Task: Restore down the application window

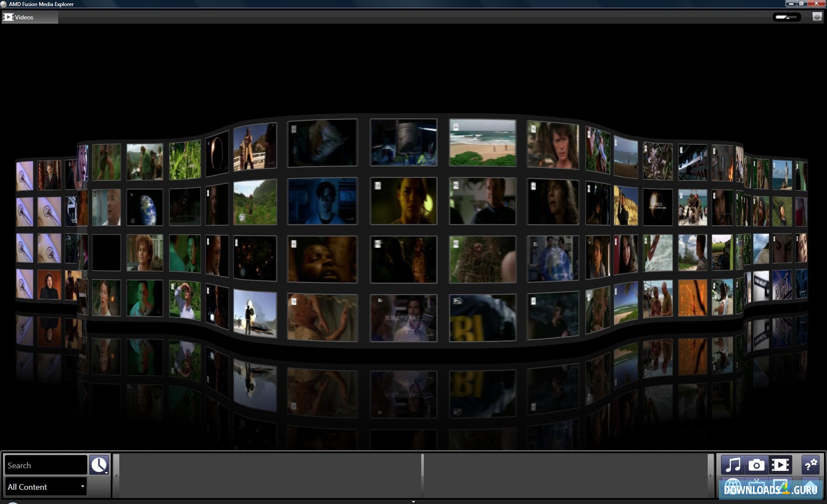Action: (x=802, y=3)
